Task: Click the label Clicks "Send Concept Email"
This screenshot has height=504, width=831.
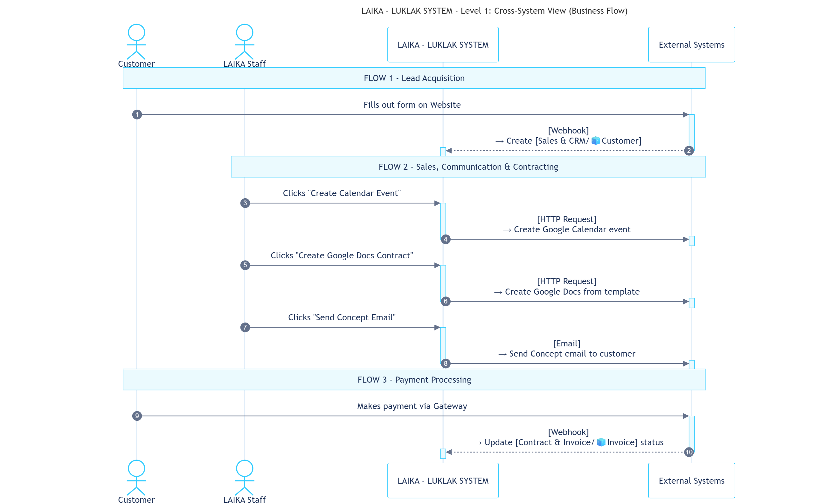Action: [x=342, y=317]
